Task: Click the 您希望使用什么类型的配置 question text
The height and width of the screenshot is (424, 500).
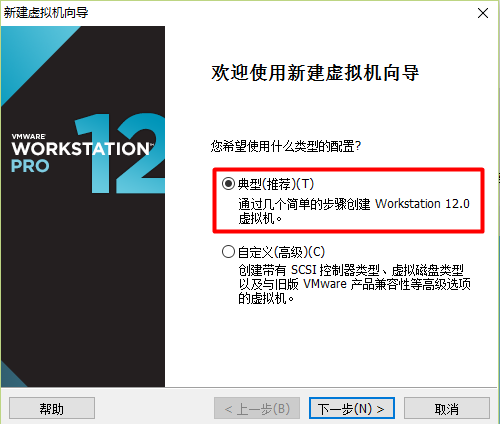Action: (286, 146)
